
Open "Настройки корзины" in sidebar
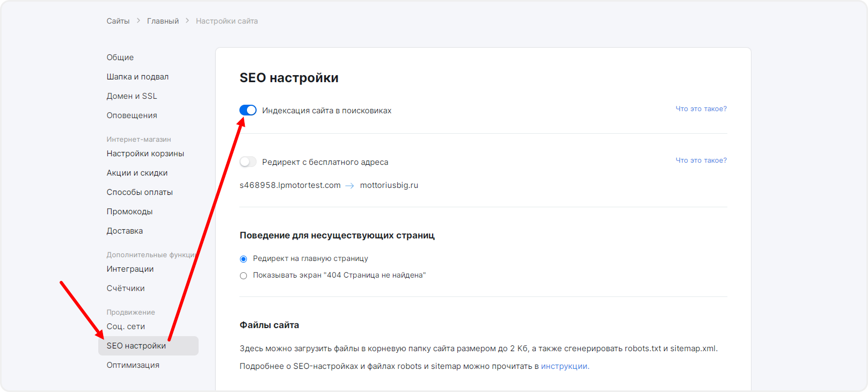[x=145, y=154]
